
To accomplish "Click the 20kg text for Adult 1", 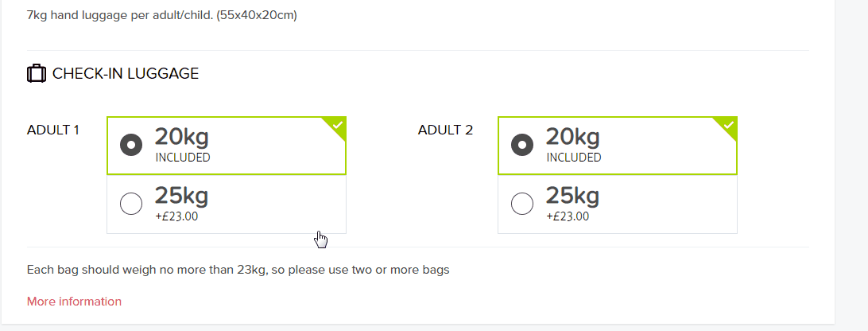I will (181, 137).
